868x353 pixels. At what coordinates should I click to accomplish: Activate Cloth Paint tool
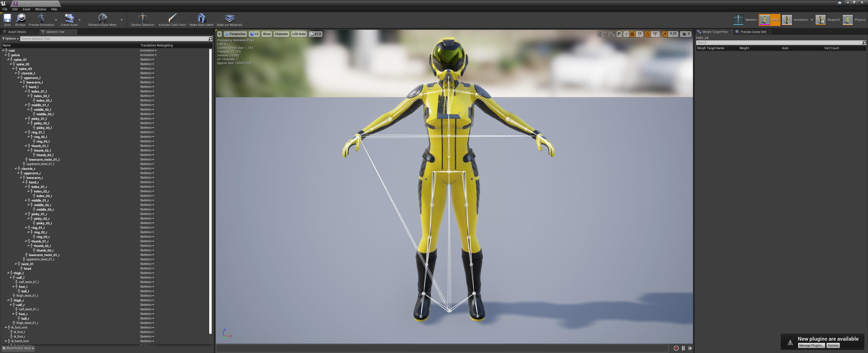(172, 18)
